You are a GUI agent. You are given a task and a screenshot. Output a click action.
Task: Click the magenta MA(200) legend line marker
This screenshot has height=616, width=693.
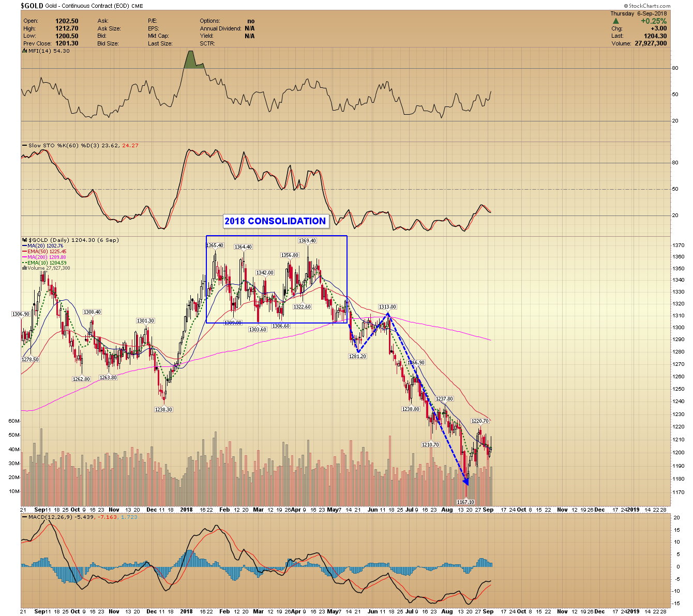24,257
